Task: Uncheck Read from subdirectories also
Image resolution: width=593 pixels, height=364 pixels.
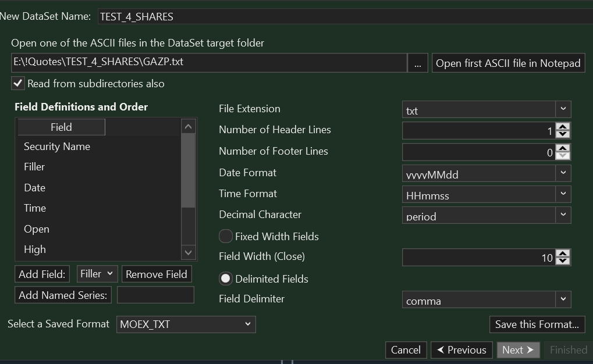Action: tap(19, 84)
